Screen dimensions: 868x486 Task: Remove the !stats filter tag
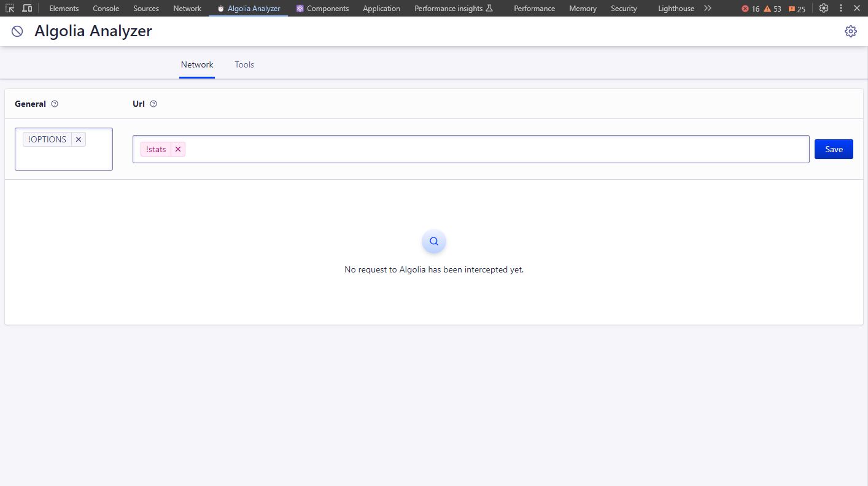(178, 149)
